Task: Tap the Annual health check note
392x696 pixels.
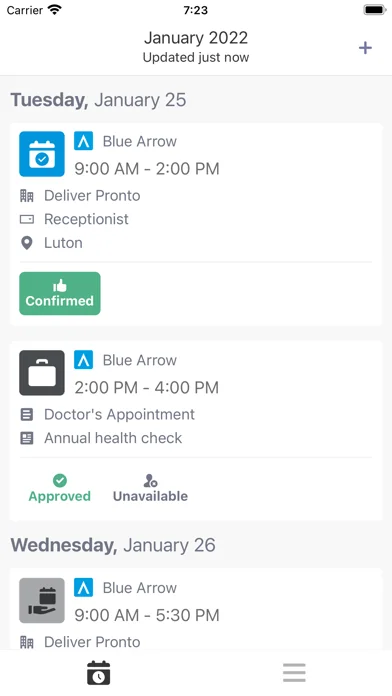Action: pos(113,438)
